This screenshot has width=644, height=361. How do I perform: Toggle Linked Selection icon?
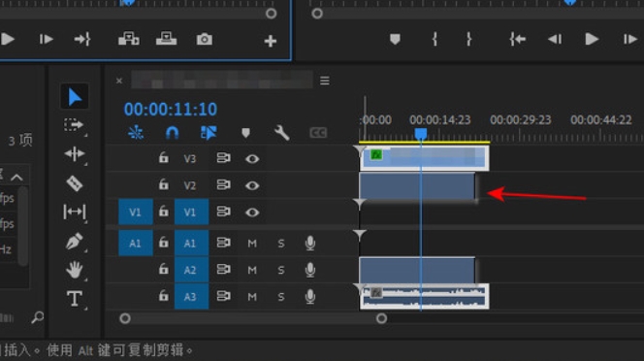tap(209, 132)
